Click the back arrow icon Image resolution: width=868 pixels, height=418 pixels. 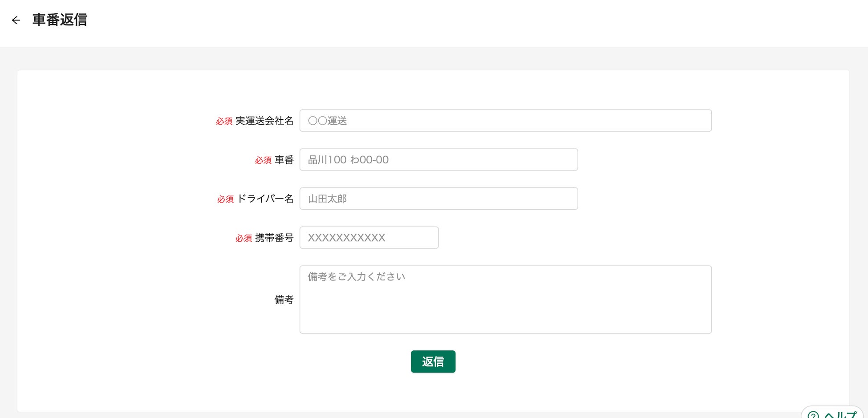(x=16, y=20)
